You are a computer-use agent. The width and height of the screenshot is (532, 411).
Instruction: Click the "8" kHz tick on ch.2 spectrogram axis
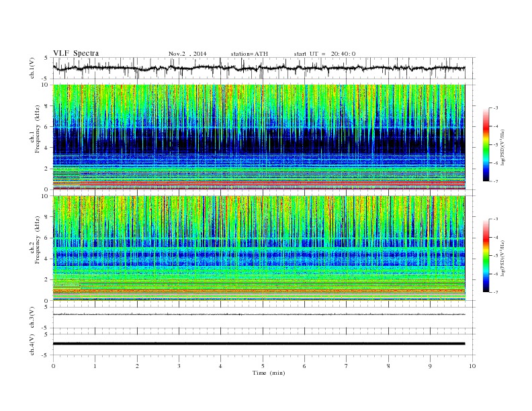pyautogui.click(x=46, y=217)
